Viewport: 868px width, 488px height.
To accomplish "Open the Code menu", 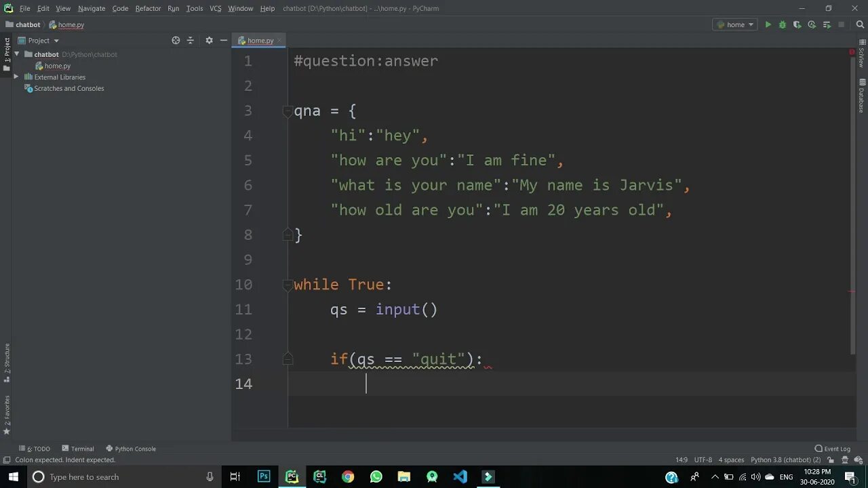I will click(x=120, y=8).
